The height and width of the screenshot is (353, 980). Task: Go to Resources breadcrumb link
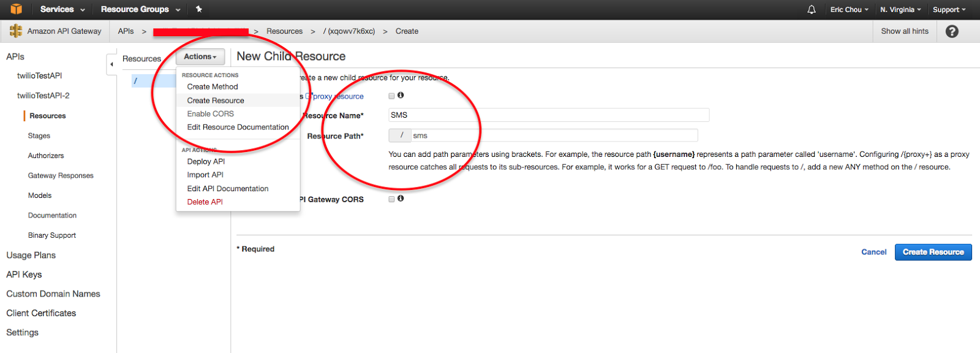(x=284, y=31)
